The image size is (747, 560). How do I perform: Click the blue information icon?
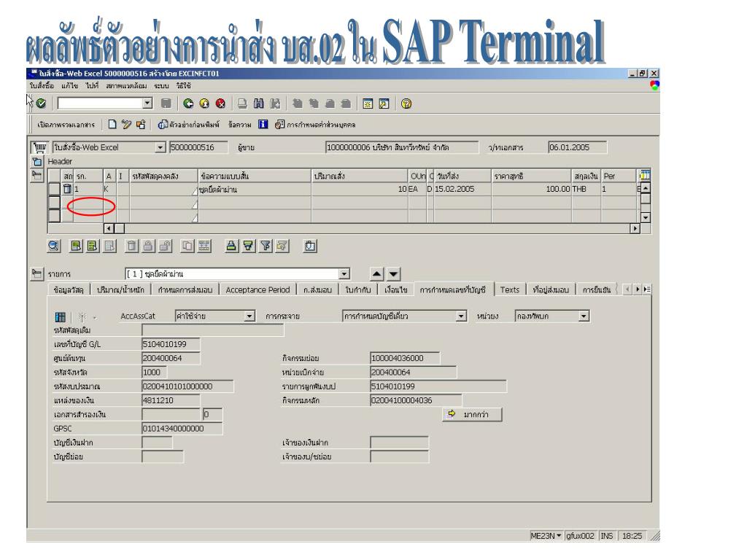pyautogui.click(x=263, y=124)
